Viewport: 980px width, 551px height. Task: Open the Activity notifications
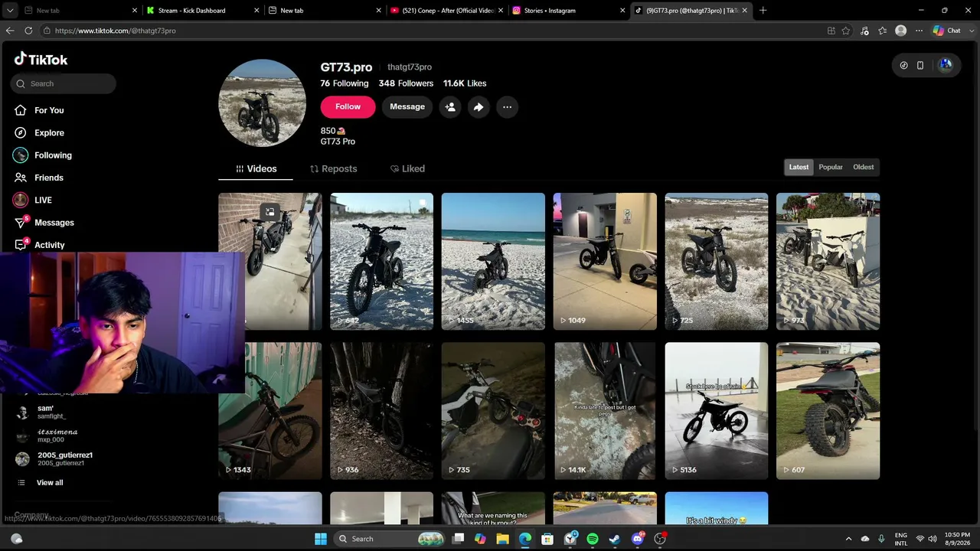[x=40, y=245]
